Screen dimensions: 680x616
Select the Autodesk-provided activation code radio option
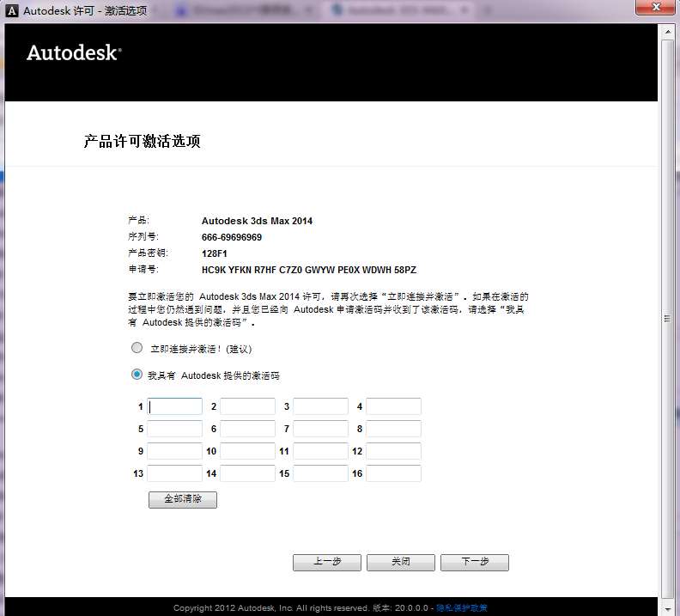[x=137, y=375]
